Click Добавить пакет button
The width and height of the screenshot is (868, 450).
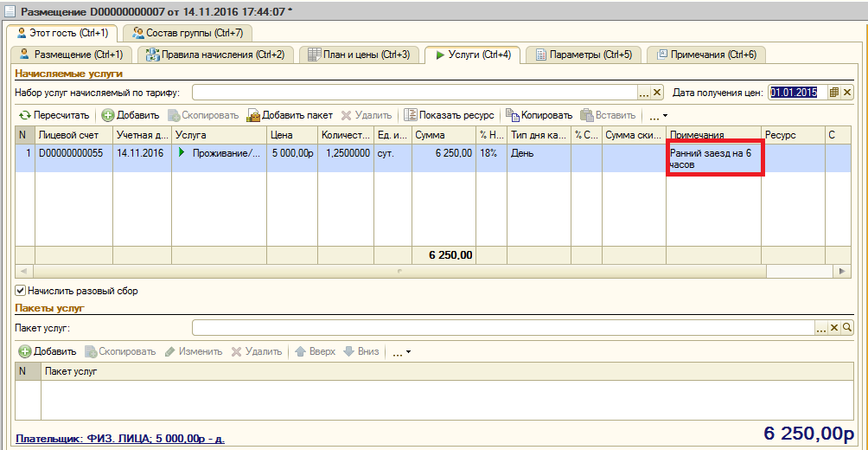tap(290, 115)
